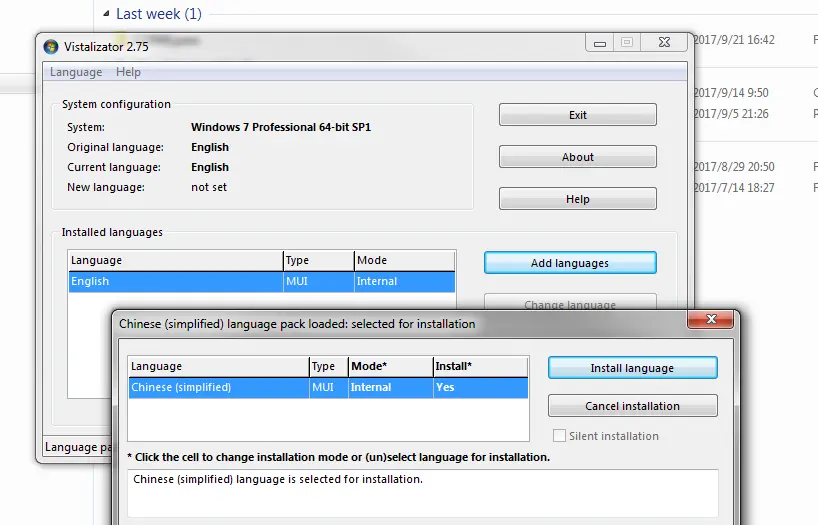This screenshot has width=818, height=525.
Task: Click the 2017/7/14 18:27 date in file list
Action: click(x=735, y=188)
